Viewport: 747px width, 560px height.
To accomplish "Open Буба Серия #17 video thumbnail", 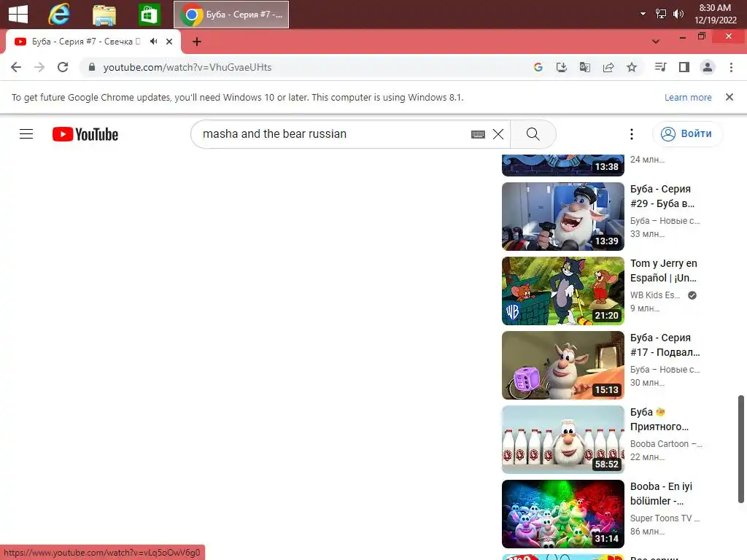I will 562,365.
